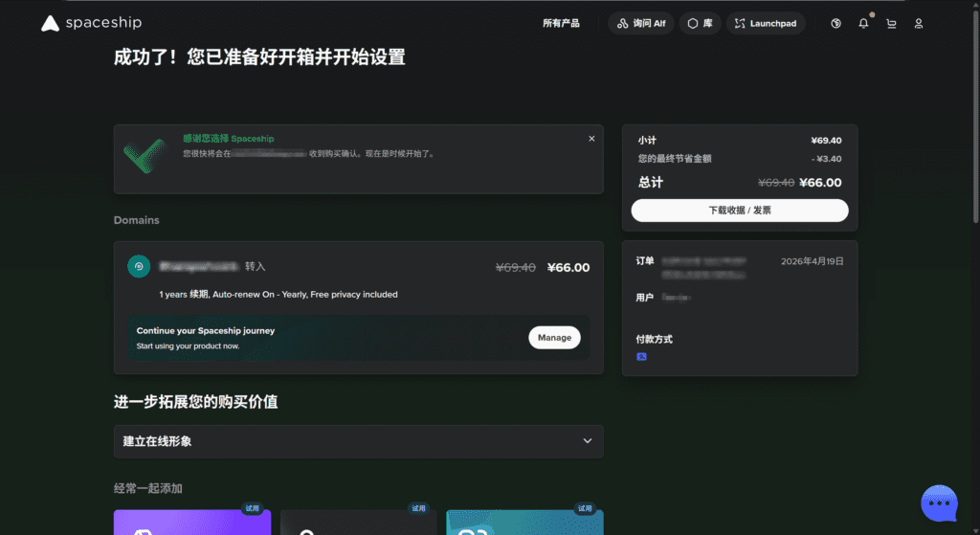Viewport: 980px width, 535px height.
Task: Open the user account icon
Action: (x=919, y=23)
